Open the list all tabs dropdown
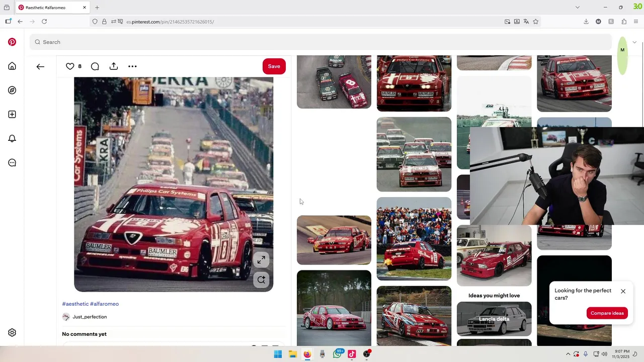This screenshot has width=644, height=362. pyautogui.click(x=578, y=8)
